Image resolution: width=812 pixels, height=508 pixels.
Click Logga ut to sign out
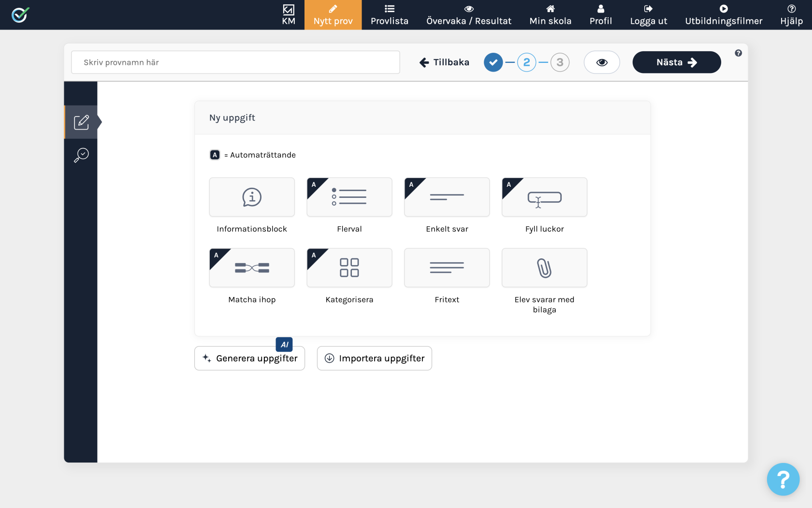tap(649, 15)
